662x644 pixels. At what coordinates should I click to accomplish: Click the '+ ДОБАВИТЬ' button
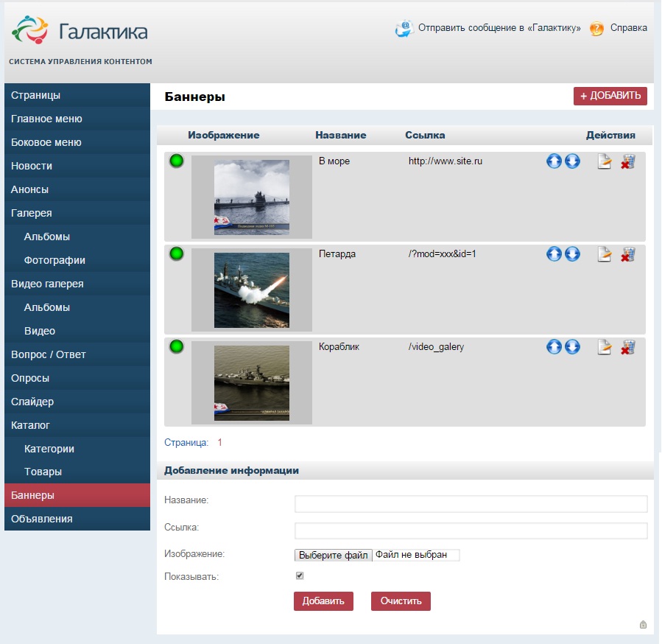[610, 96]
